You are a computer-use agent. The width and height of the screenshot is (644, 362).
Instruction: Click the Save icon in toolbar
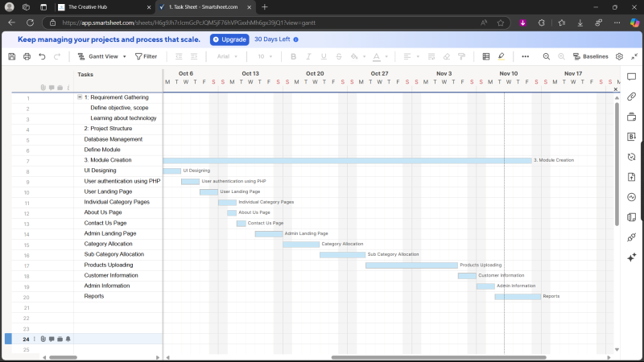click(x=11, y=56)
